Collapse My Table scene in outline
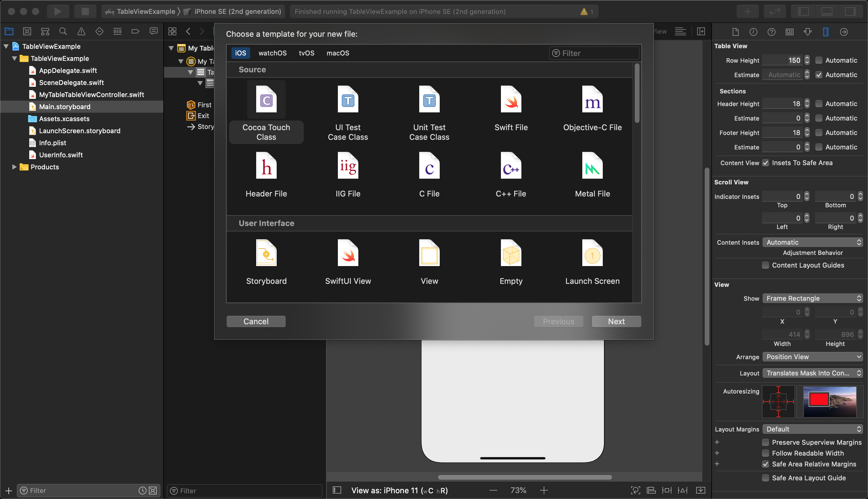 coord(171,48)
